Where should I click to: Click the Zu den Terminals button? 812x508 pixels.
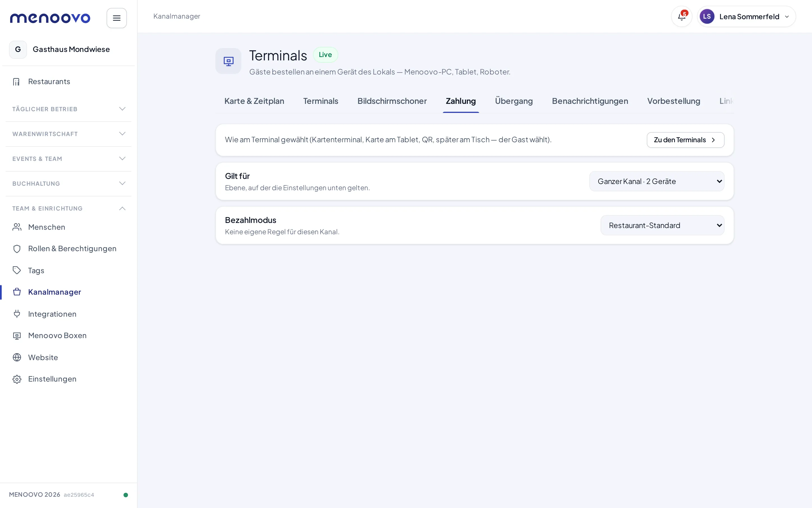click(685, 140)
